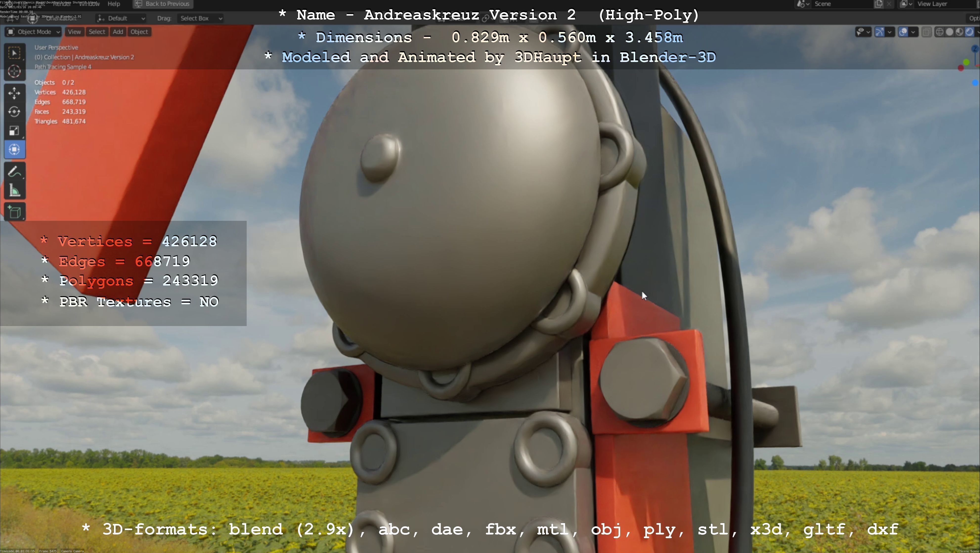Switch to Rendered viewport shading
The width and height of the screenshot is (980, 553).
(969, 32)
